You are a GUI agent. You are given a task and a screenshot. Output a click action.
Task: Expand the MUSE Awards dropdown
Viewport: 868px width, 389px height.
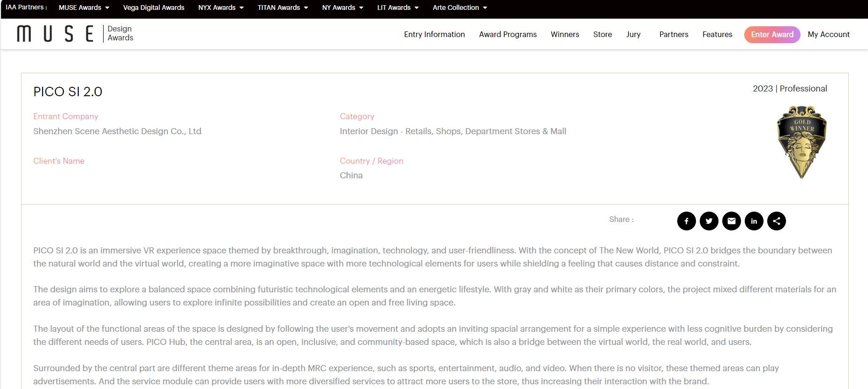84,8
